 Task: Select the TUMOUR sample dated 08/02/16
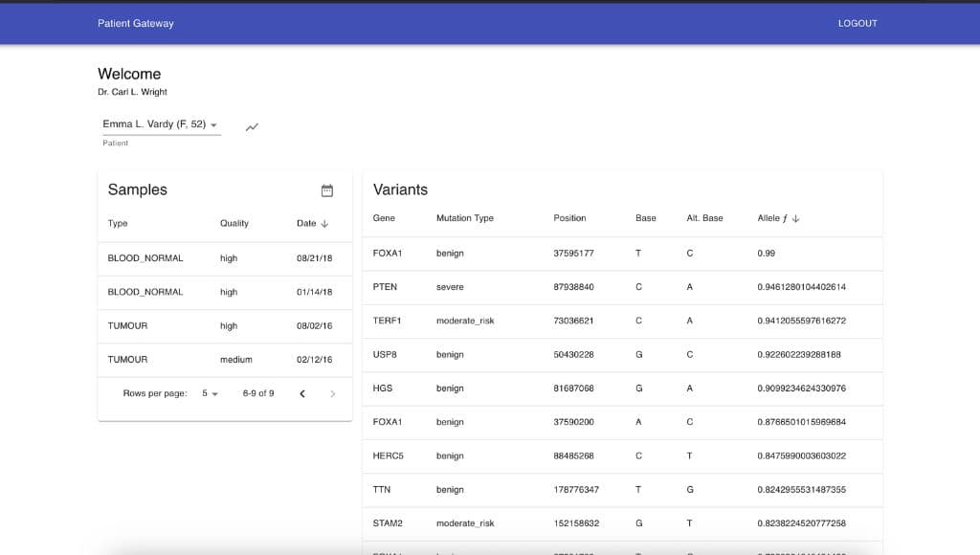(x=225, y=326)
